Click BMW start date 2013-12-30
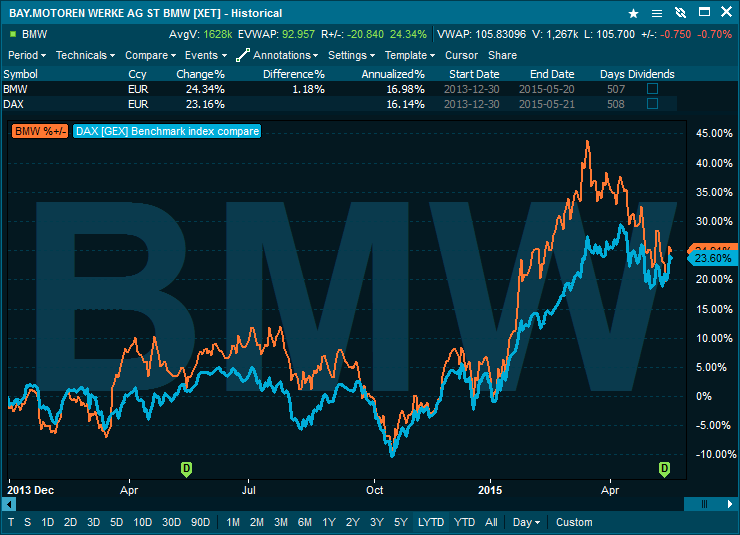Viewport: 740px width, 535px height. pos(471,89)
